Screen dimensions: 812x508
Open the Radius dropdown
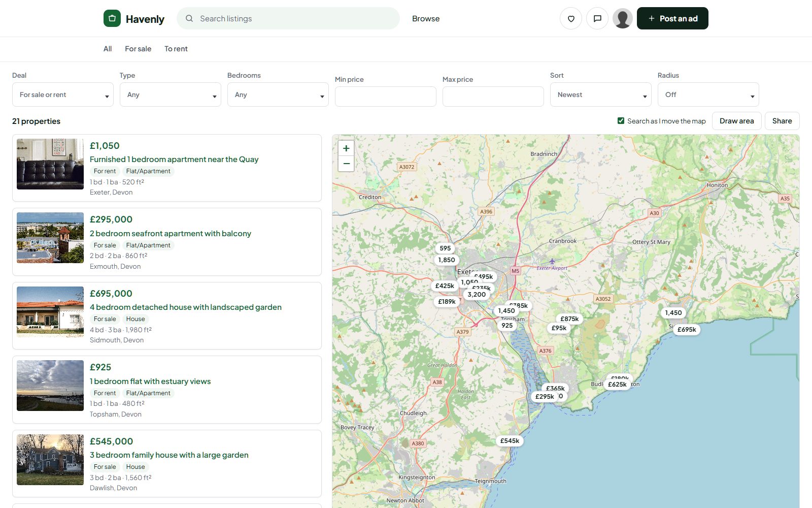[x=708, y=94]
